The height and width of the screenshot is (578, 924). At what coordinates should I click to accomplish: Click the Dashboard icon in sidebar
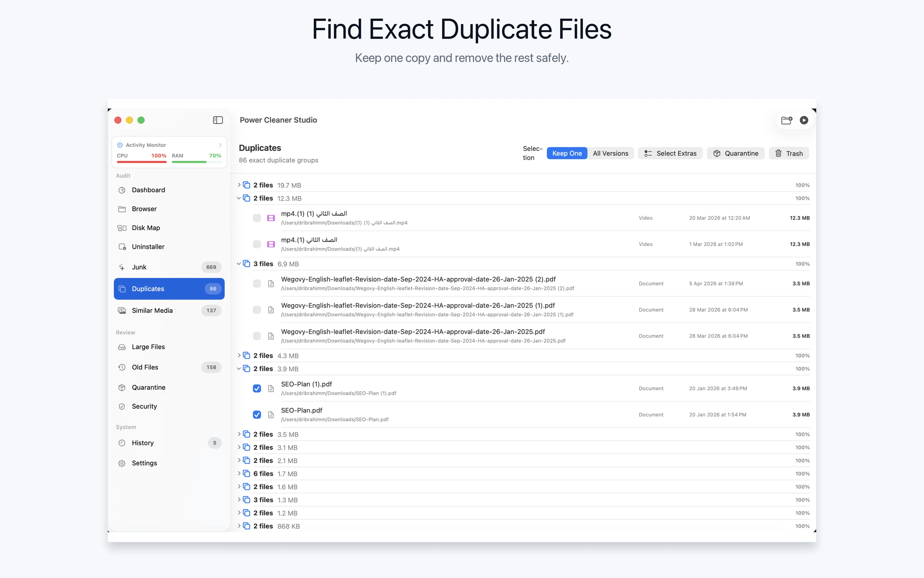coord(122,190)
